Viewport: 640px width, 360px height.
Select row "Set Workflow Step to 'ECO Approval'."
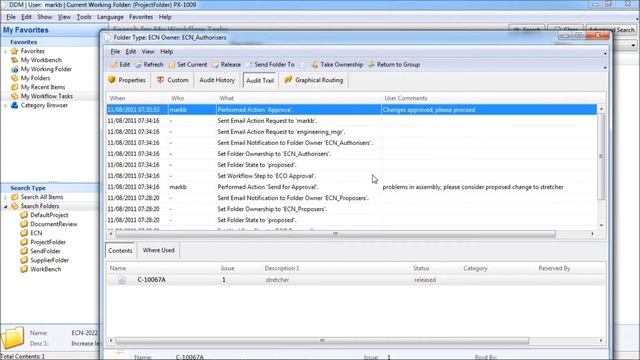point(351,176)
